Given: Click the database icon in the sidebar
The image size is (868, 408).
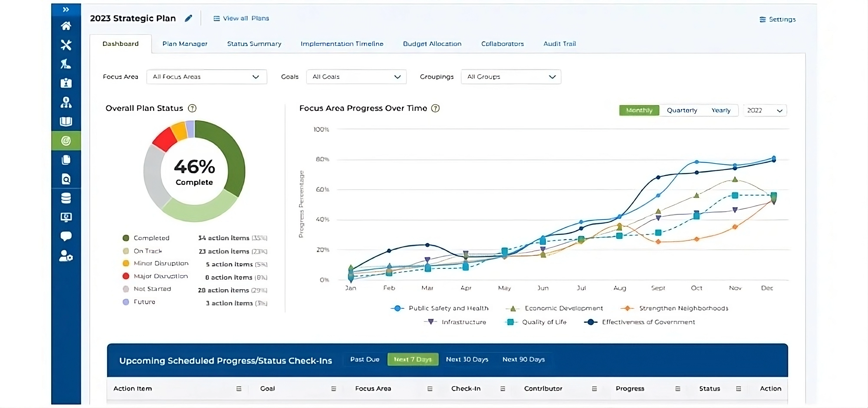Looking at the screenshot, I should coord(66,198).
